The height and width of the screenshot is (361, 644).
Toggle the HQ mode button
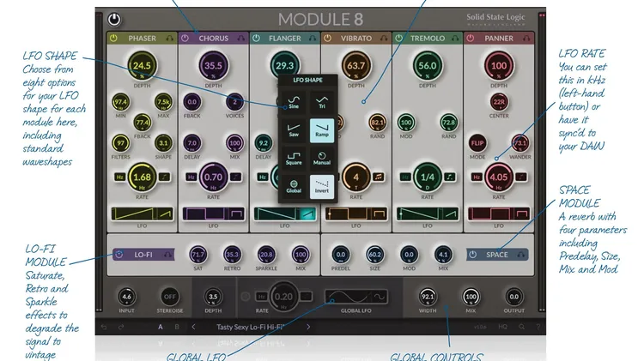pos(502,327)
